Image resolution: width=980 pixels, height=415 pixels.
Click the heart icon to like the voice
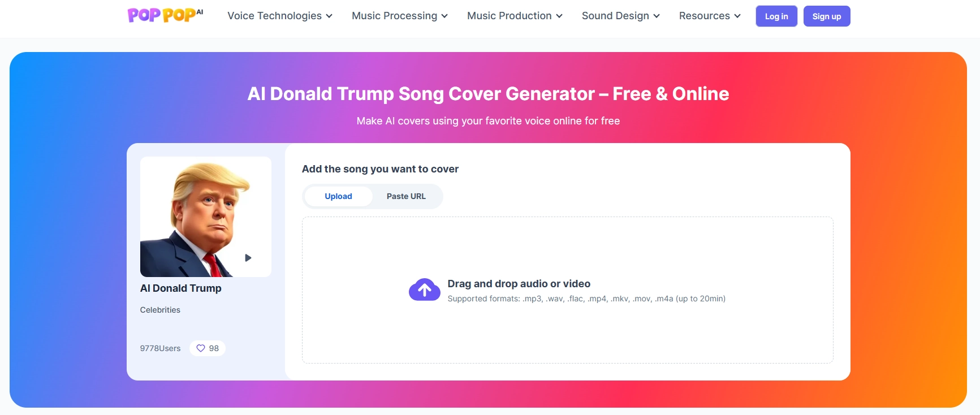(201, 348)
